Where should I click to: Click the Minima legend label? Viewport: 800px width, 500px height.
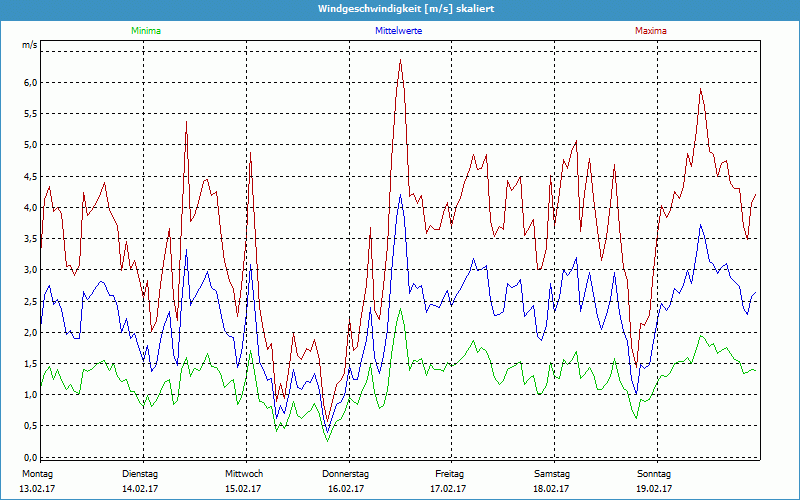tap(146, 31)
